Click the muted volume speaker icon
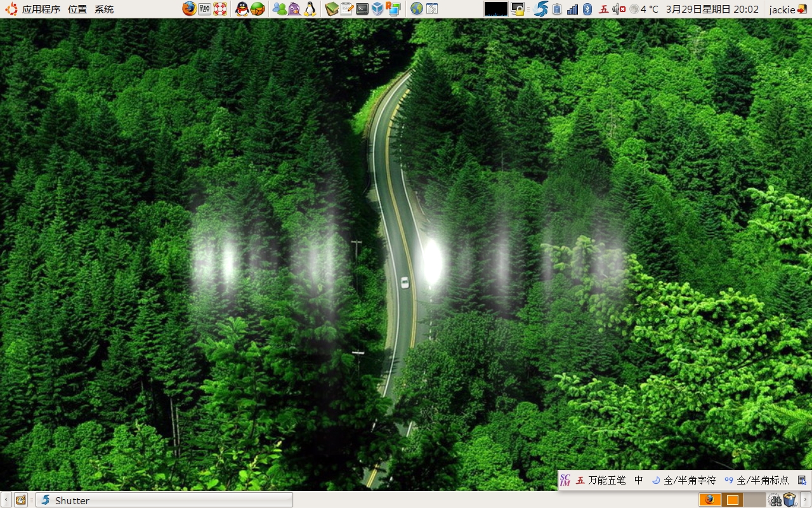 (619, 9)
